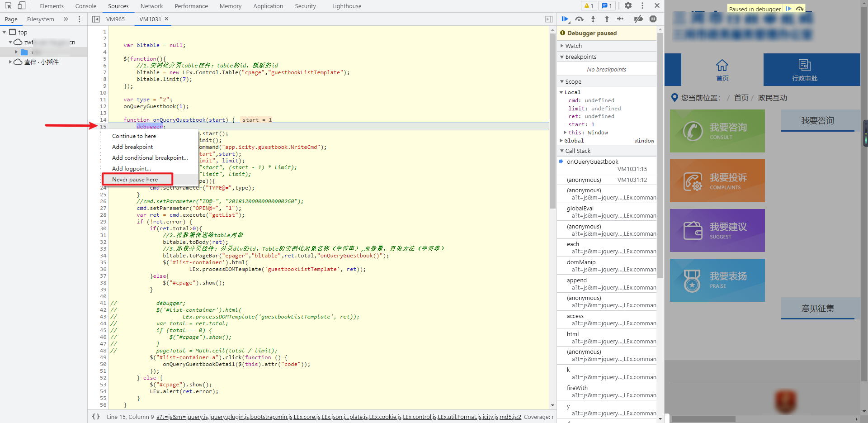Select the Filesystem navigator tab

(x=40, y=19)
